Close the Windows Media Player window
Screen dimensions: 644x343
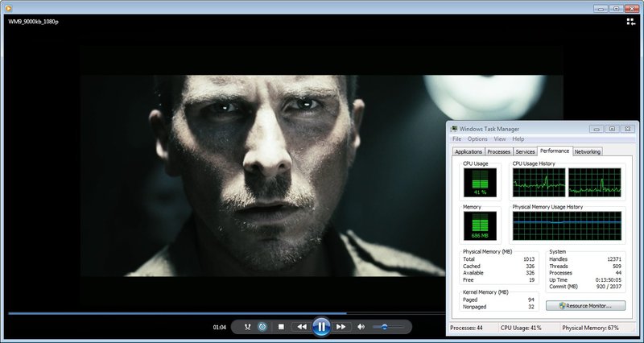(632, 9)
